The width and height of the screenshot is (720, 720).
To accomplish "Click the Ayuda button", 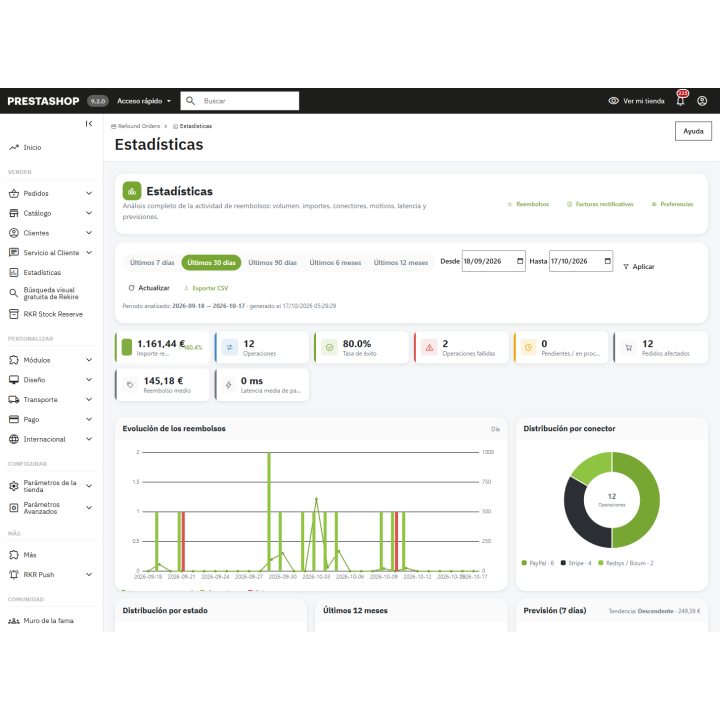I will coord(693,131).
